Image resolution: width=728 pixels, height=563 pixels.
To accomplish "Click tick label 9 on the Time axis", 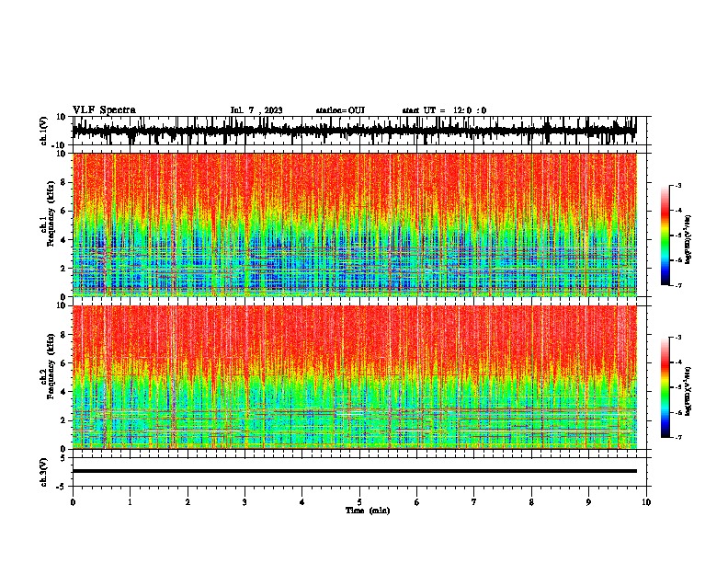I will 588,502.
